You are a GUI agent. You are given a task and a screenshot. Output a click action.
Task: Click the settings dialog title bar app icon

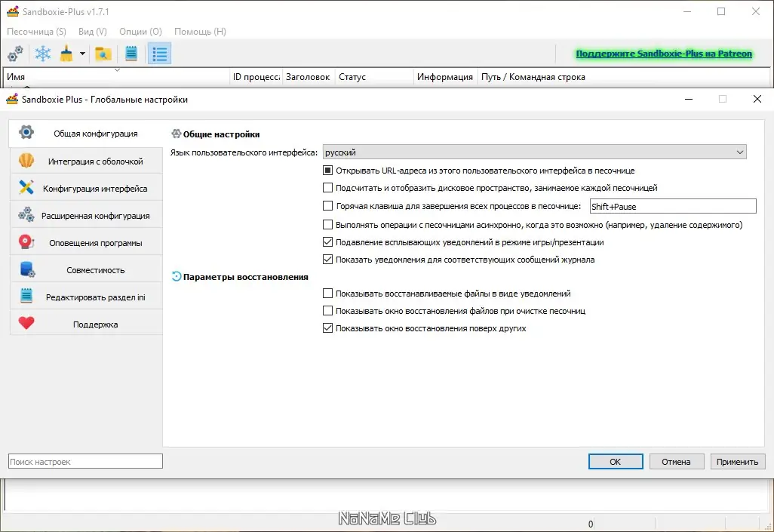12,99
